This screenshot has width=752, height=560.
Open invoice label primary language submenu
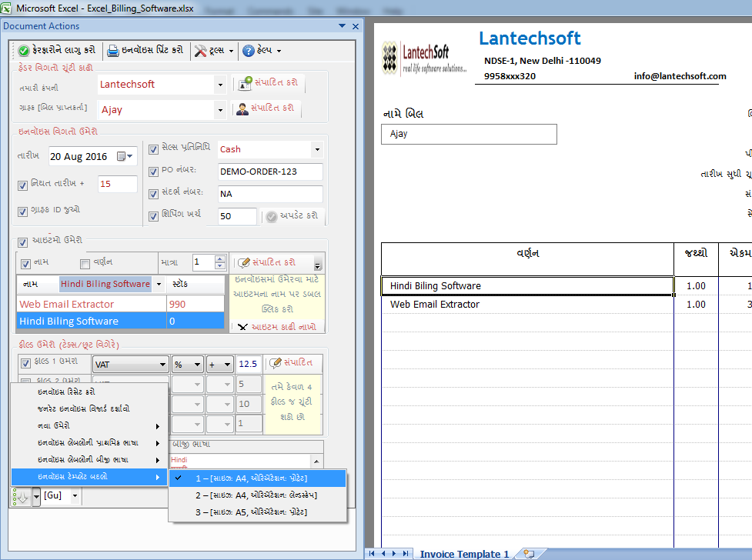pyautogui.click(x=90, y=442)
